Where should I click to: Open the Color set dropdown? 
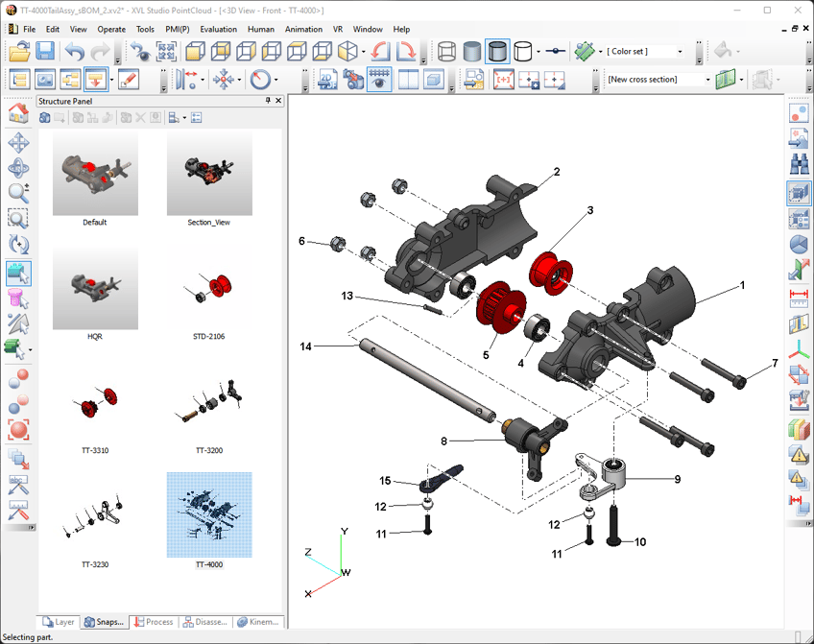[680, 51]
